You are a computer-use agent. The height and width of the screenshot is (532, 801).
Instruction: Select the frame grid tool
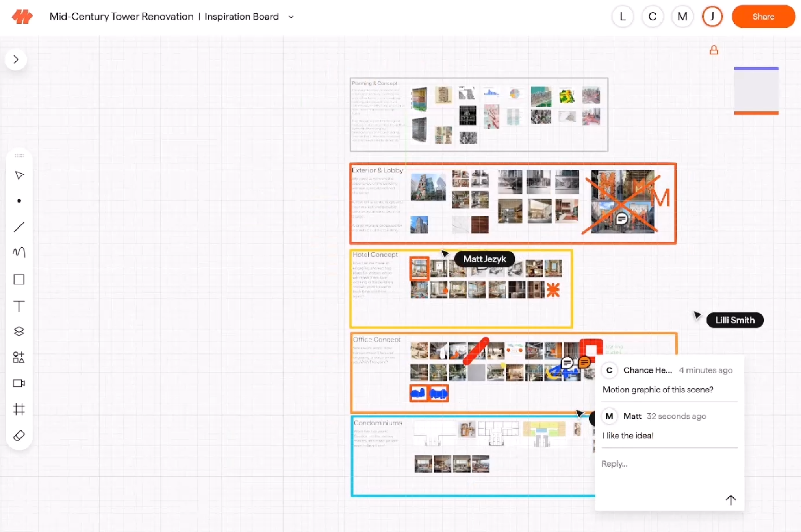pyautogui.click(x=19, y=409)
